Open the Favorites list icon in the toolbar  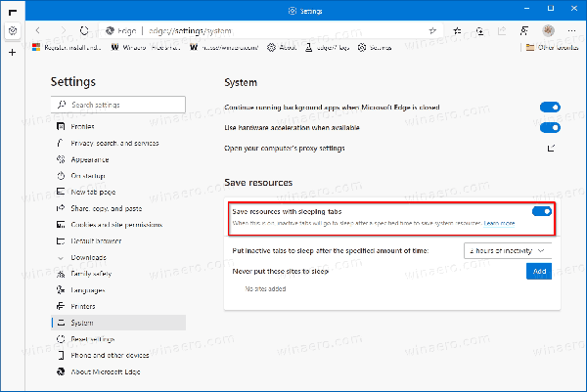pyautogui.click(x=457, y=30)
